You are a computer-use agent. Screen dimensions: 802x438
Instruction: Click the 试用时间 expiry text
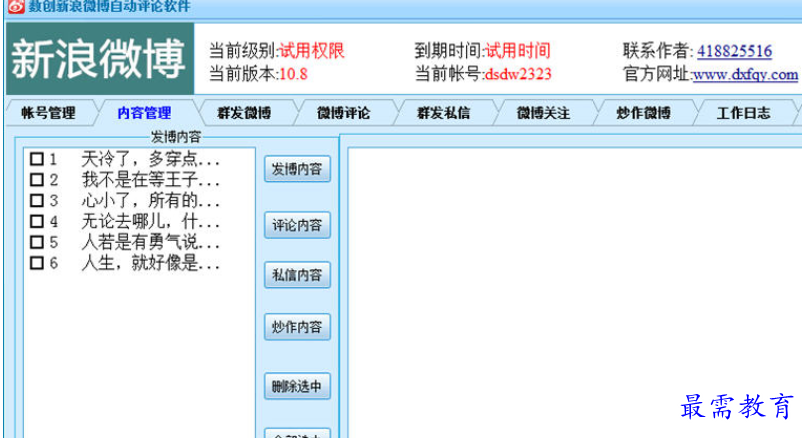tap(518, 51)
